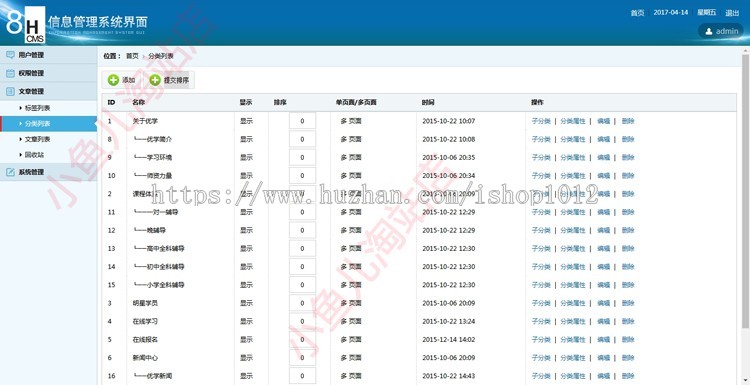Click the 添加 button

(122, 80)
